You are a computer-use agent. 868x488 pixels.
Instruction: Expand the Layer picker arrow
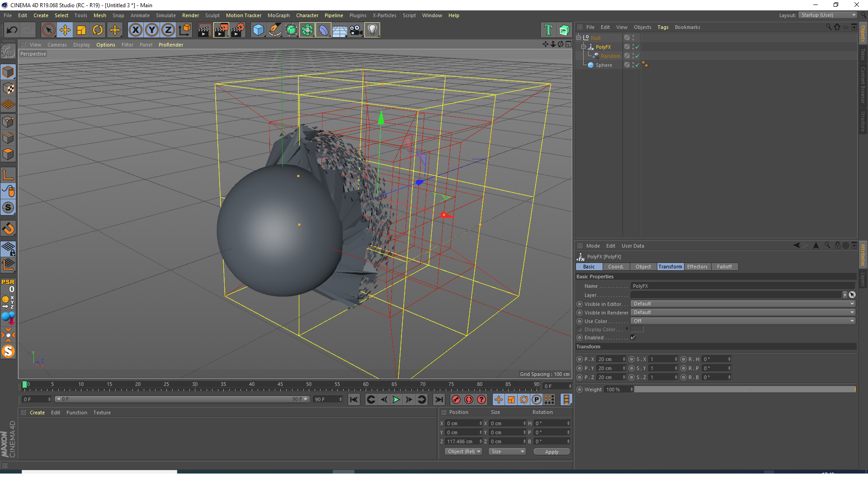[x=844, y=295]
